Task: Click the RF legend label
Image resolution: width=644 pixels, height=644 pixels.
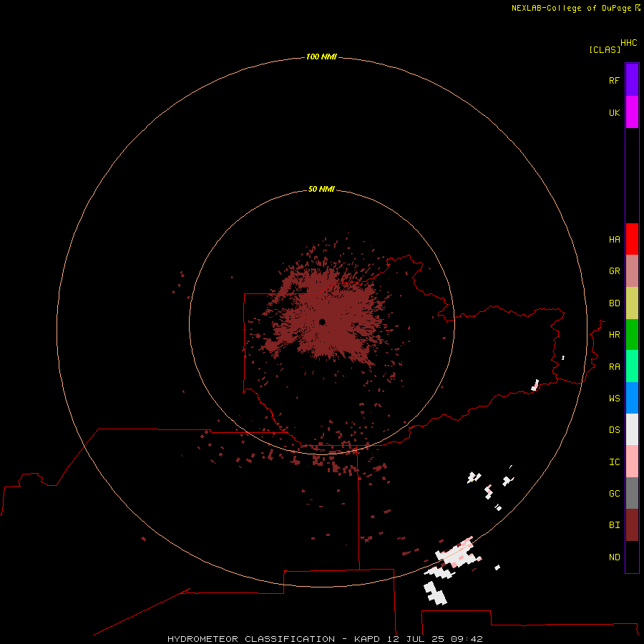Action: coord(614,80)
